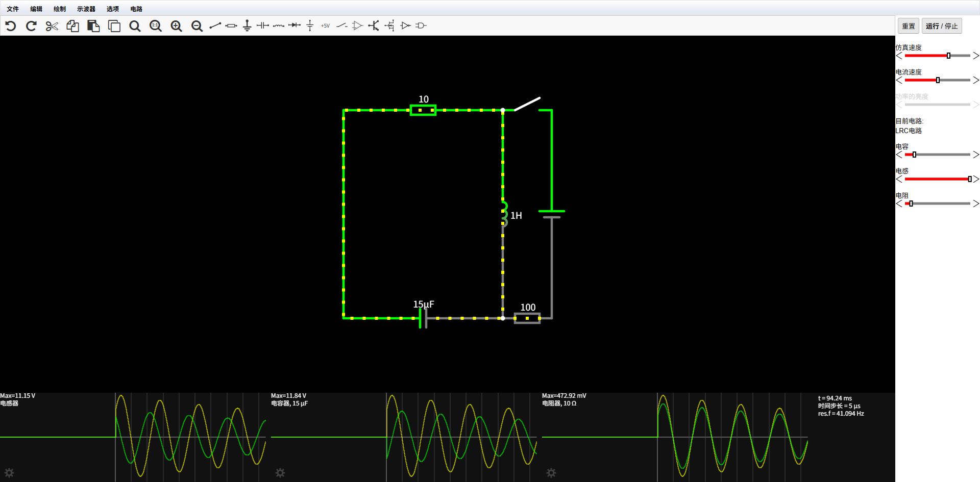Open the 电路 menu

(135, 9)
